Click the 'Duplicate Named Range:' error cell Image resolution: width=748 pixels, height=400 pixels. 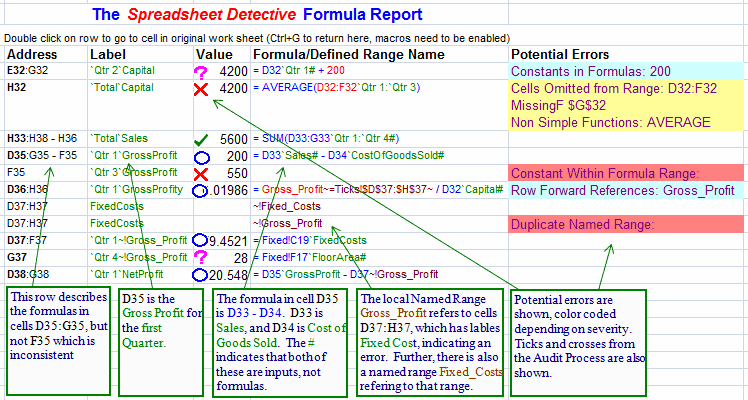pyautogui.click(x=626, y=225)
